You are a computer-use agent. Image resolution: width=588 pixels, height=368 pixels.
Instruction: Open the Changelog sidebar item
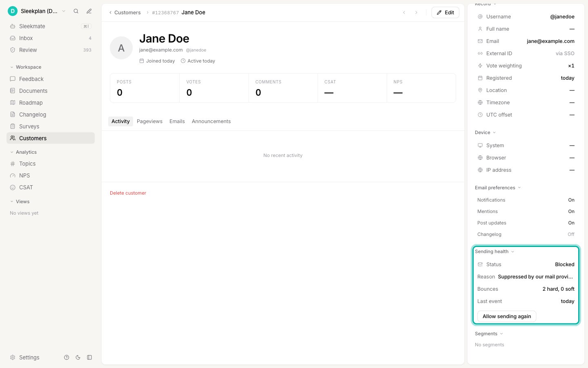point(51,114)
